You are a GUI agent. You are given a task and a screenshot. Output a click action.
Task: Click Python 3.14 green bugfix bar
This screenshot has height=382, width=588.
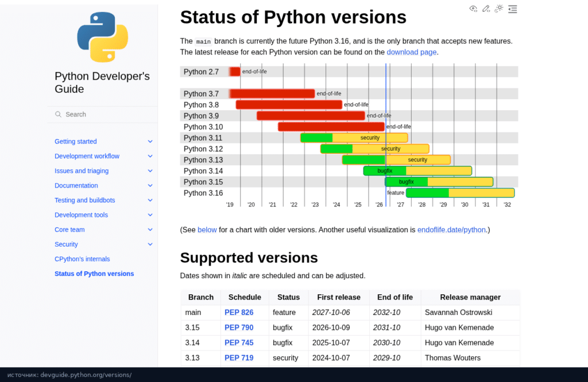coord(385,171)
